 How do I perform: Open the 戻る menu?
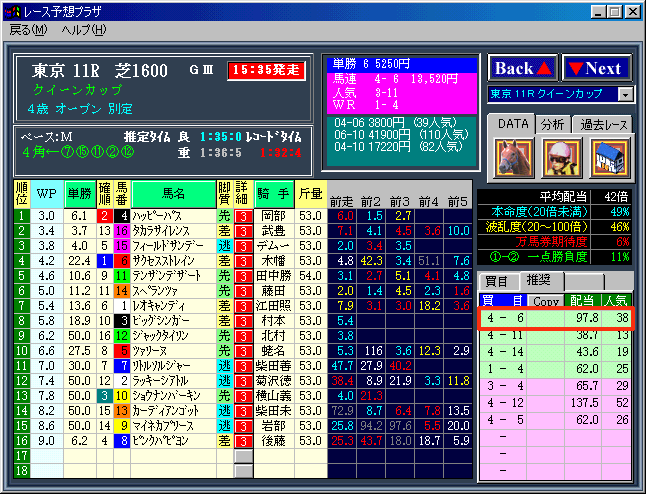(27, 29)
